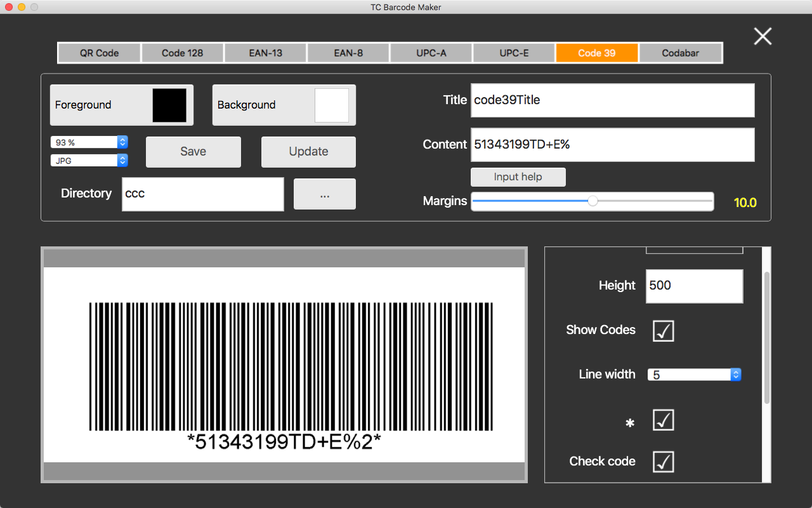Image resolution: width=812 pixels, height=508 pixels.
Task: Click the yellow 10.0 margins value
Action: (745, 203)
